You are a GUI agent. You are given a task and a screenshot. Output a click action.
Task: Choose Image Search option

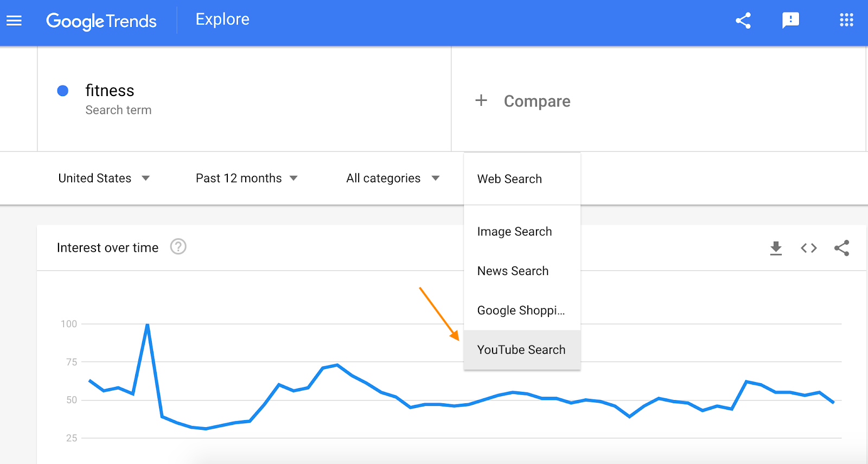coord(514,232)
